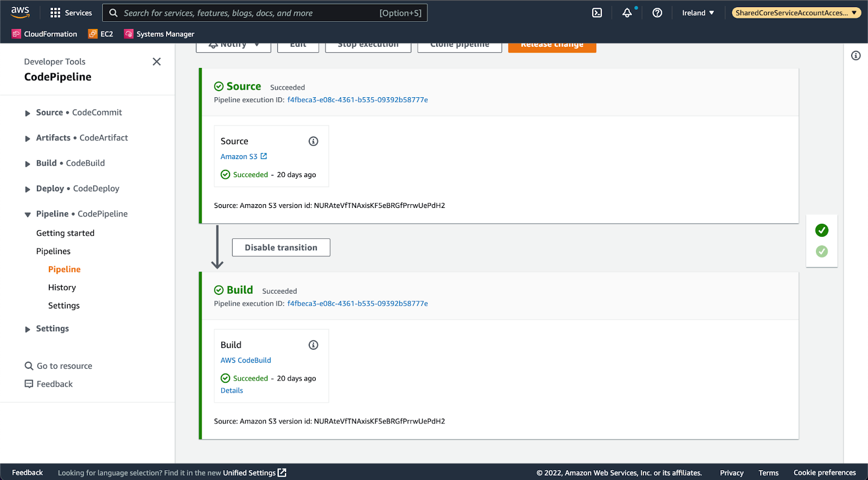Open the Terms footer link

coord(768,473)
